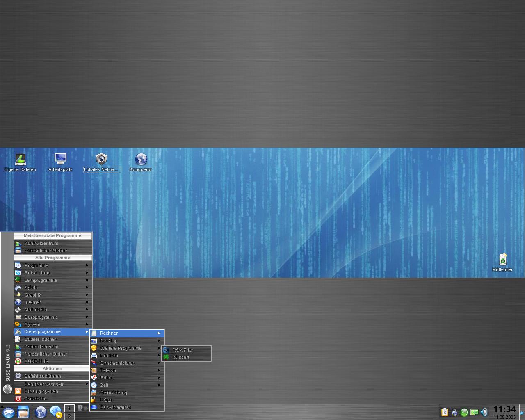
Task: Expand the Spiele submenu arrow
Action: (x=87, y=288)
